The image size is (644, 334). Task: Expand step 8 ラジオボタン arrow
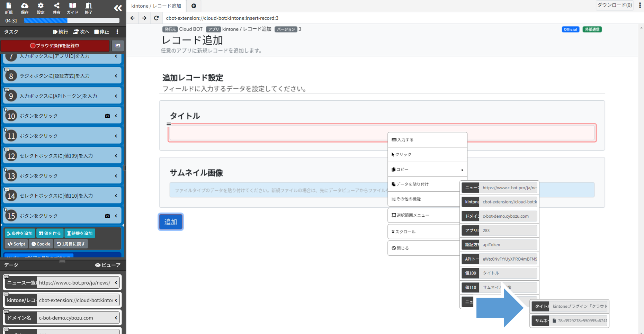coord(116,76)
